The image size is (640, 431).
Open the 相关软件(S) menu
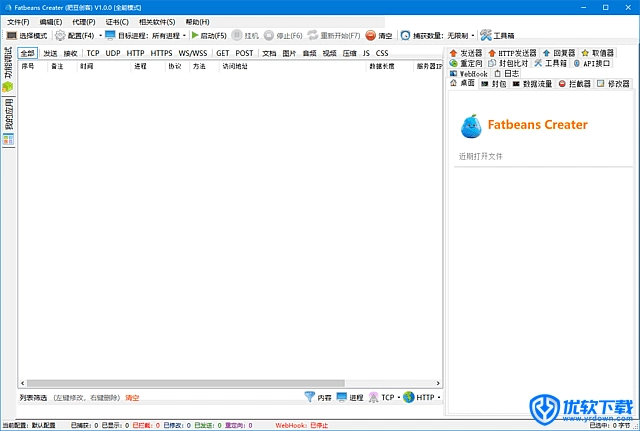coord(157,22)
